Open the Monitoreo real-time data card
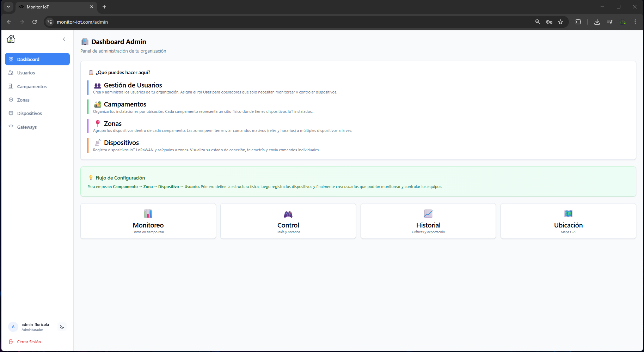644x352 pixels. coord(148,221)
